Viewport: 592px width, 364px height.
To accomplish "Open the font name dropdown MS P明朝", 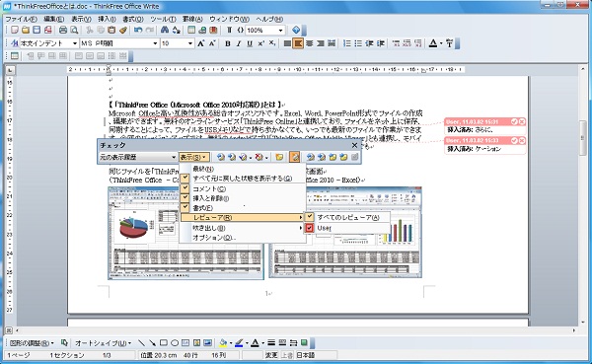I will (155, 43).
